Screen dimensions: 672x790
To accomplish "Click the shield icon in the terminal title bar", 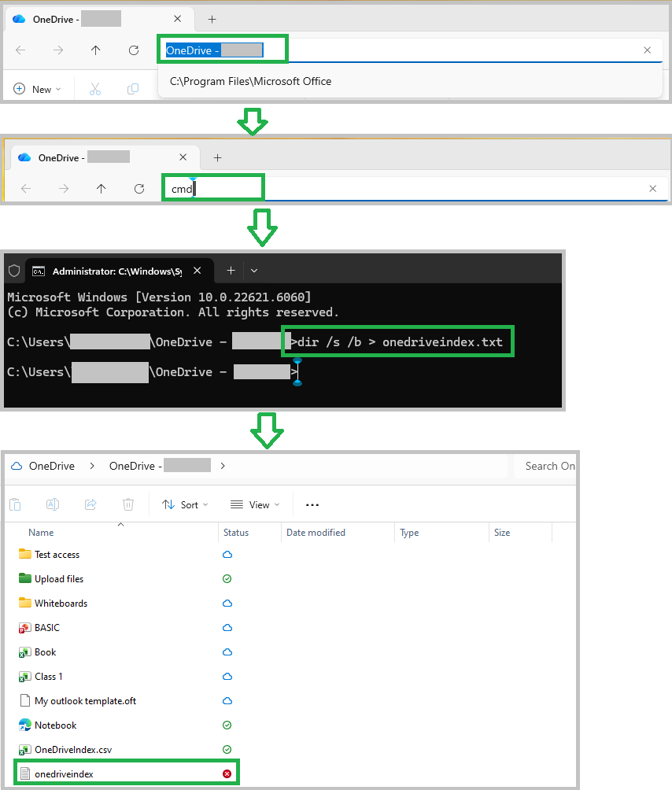I will click(x=14, y=271).
